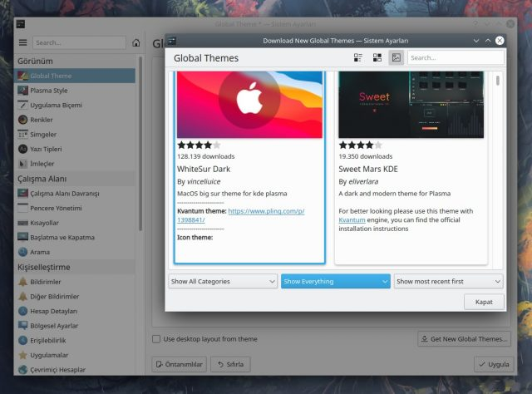This screenshot has width=532, height=394.
Task: Click Öntanımlılar defaults button
Action: pos(180,364)
